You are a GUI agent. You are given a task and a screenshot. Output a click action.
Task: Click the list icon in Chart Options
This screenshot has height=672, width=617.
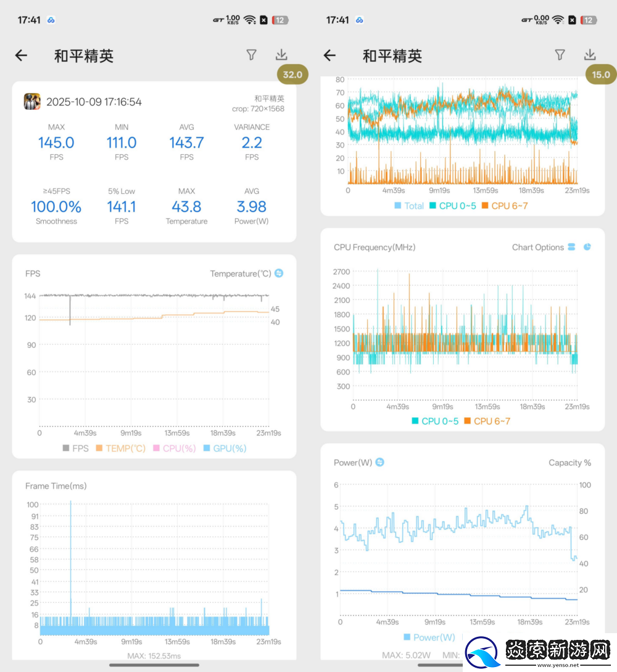click(x=571, y=247)
